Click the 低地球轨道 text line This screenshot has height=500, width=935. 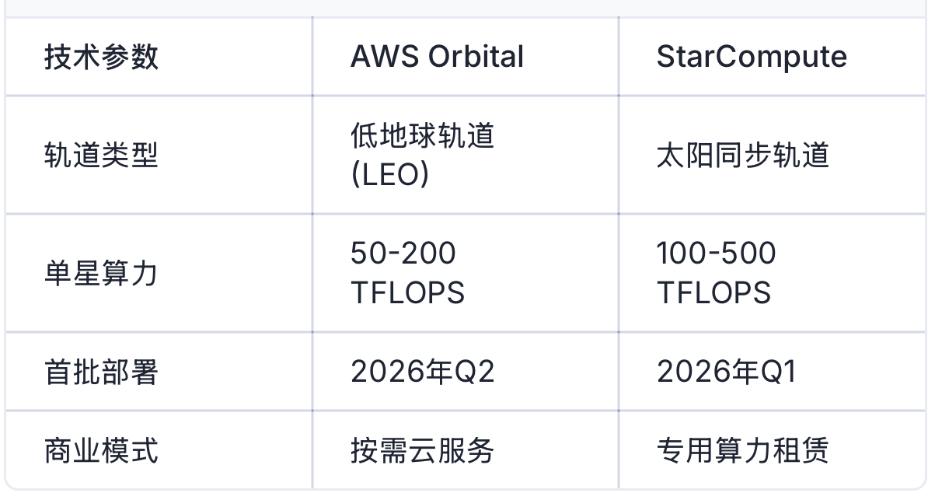click(x=422, y=135)
